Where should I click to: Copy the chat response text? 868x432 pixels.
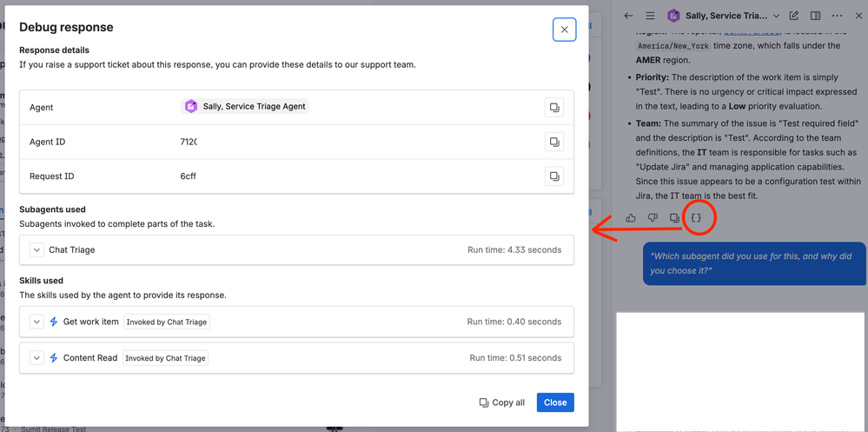(674, 217)
